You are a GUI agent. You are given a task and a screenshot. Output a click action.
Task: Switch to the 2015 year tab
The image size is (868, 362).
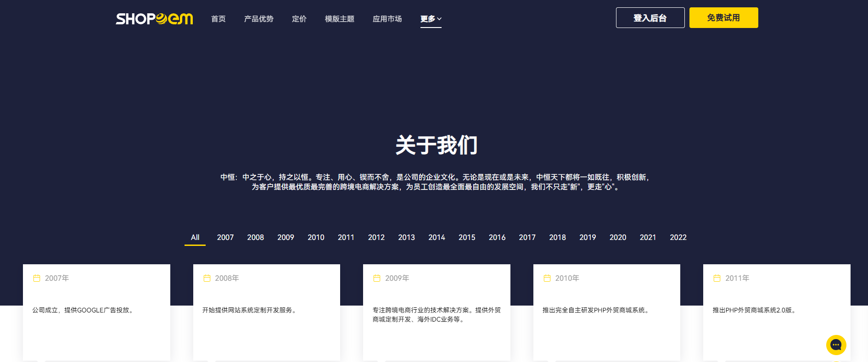pos(467,237)
